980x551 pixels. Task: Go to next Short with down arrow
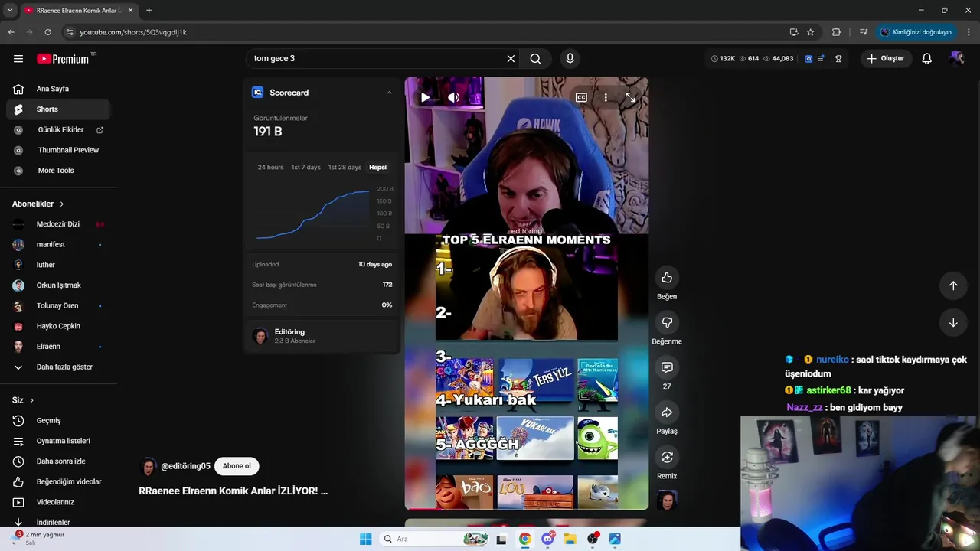click(x=953, y=322)
